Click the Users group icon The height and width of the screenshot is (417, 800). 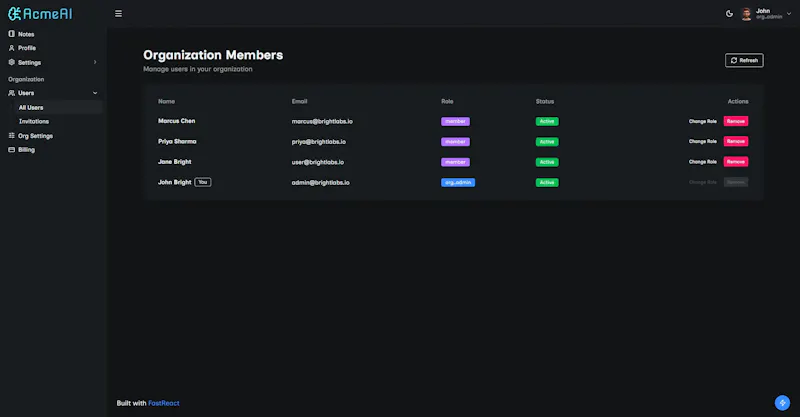tap(11, 93)
